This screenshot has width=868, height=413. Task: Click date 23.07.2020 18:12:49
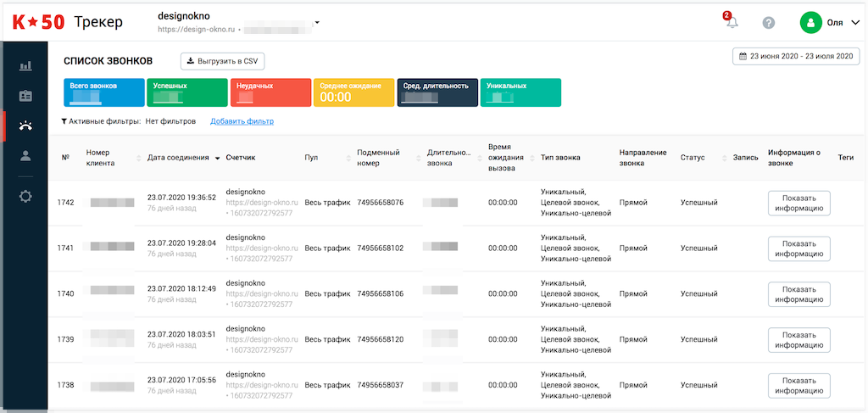181,289
